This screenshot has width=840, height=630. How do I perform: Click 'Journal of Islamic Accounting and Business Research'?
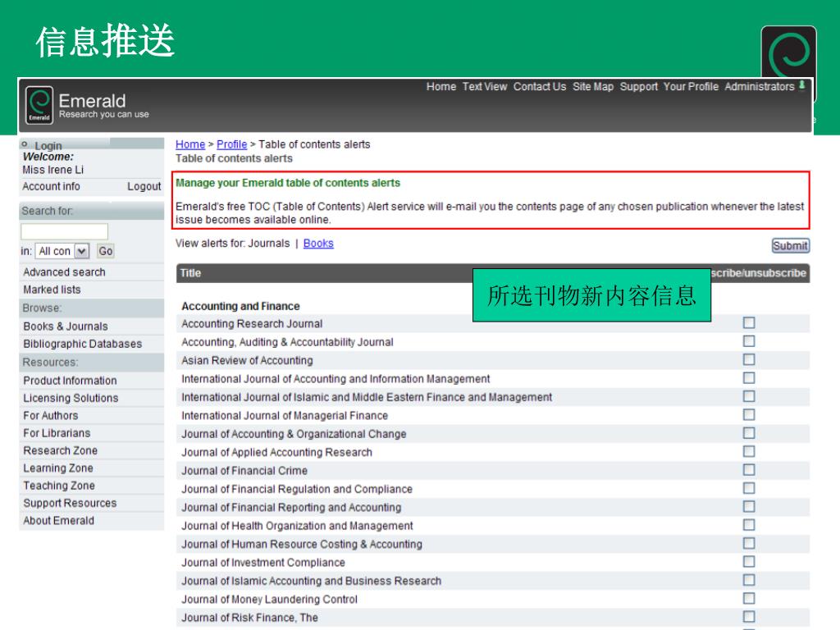tap(311, 582)
